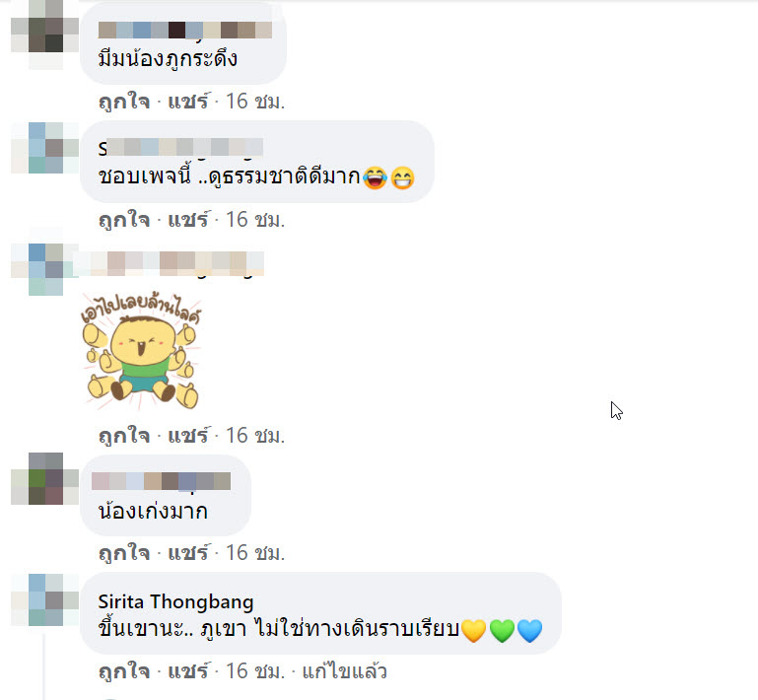758x700 pixels.
Task: Share the 'น้องเก่งมาก' comment
Action: point(188,553)
